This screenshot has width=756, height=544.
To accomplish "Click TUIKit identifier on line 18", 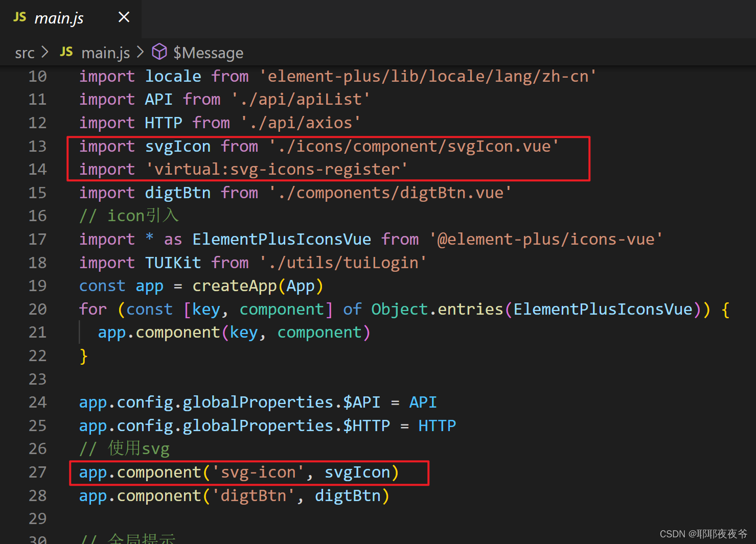I will pos(173,263).
